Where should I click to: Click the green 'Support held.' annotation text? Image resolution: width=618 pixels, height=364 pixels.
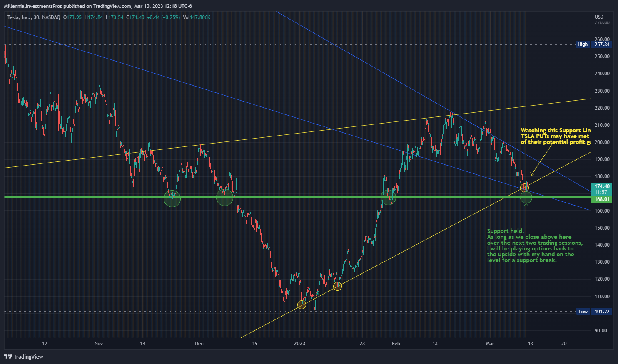[535, 245]
